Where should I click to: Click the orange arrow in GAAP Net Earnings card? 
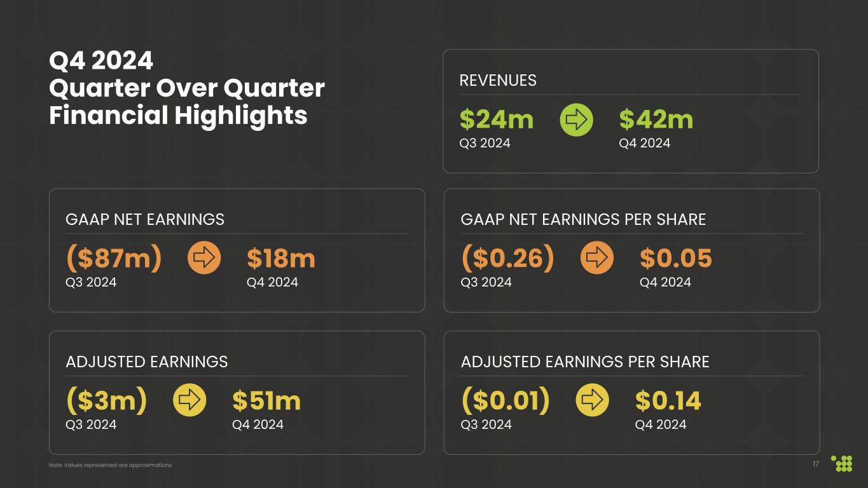(204, 258)
